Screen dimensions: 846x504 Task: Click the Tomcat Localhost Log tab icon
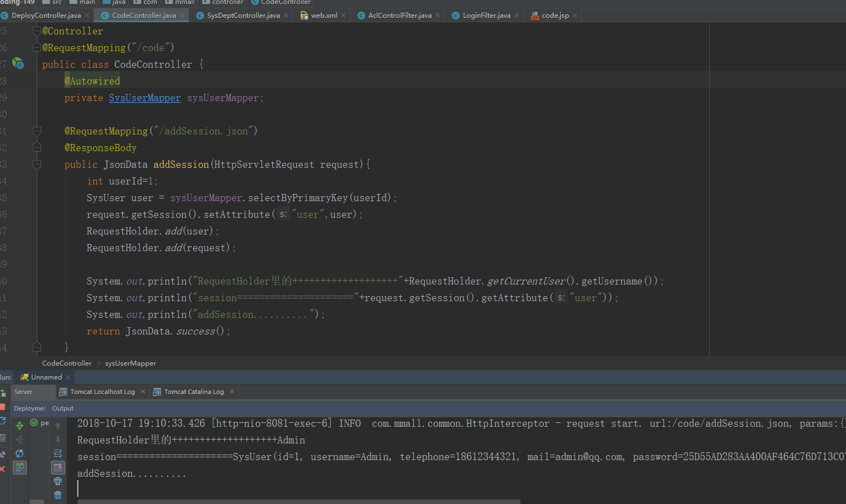tap(63, 392)
